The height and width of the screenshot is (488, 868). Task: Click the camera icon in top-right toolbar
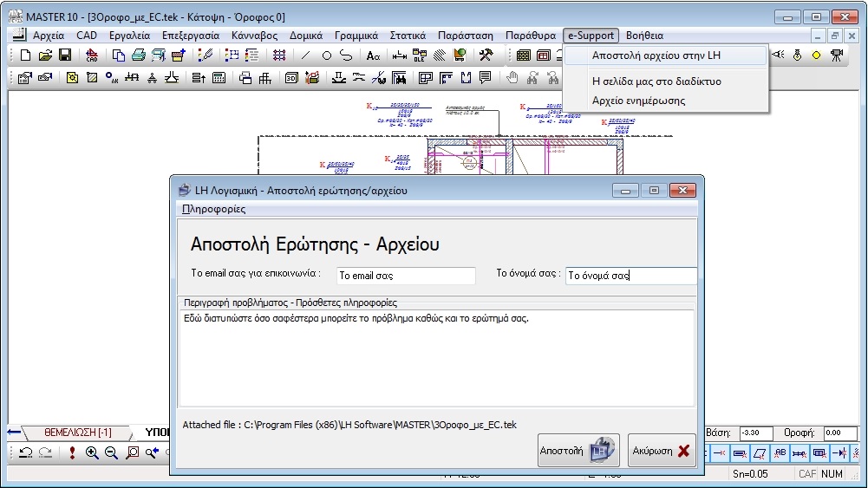[x=836, y=55]
